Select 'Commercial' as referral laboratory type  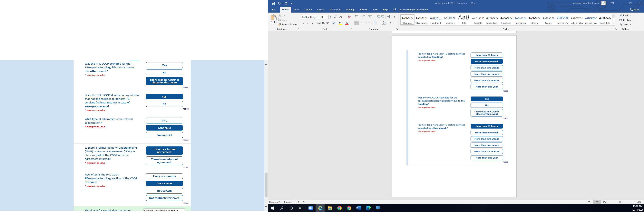click(x=164, y=135)
